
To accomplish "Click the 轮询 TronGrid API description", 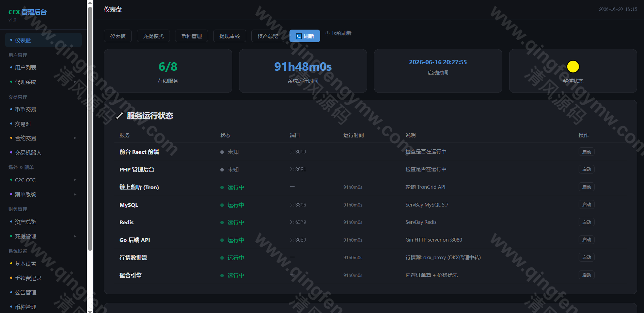I will (425, 187).
